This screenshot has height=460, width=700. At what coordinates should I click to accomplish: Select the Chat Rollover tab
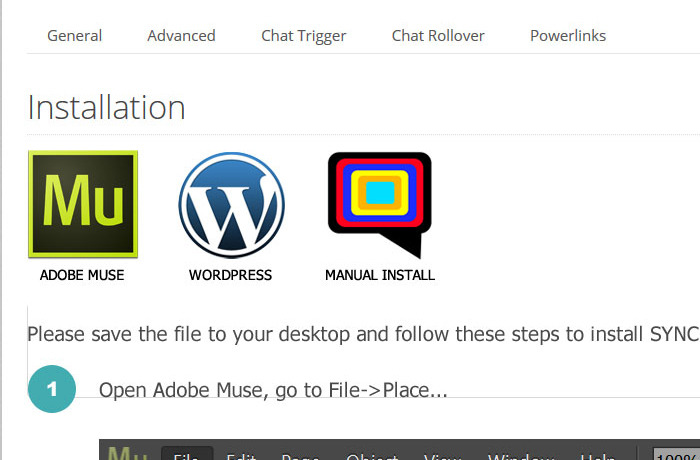tap(438, 36)
